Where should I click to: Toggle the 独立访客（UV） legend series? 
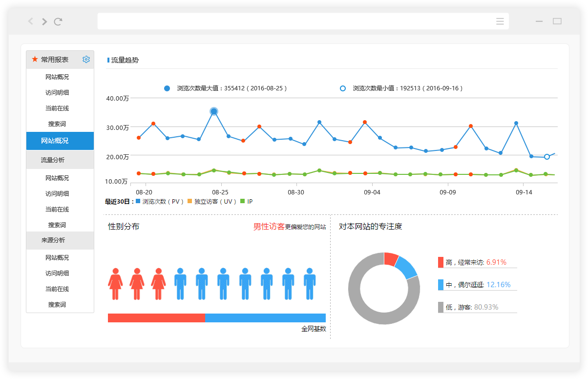coord(212,201)
